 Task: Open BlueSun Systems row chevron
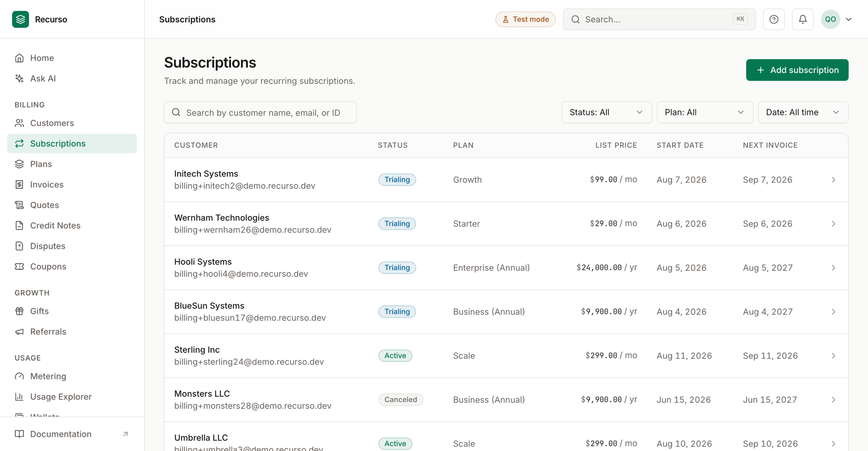(x=833, y=312)
